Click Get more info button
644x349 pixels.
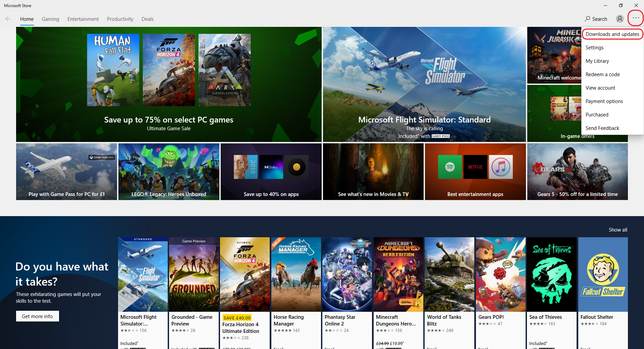tap(38, 316)
